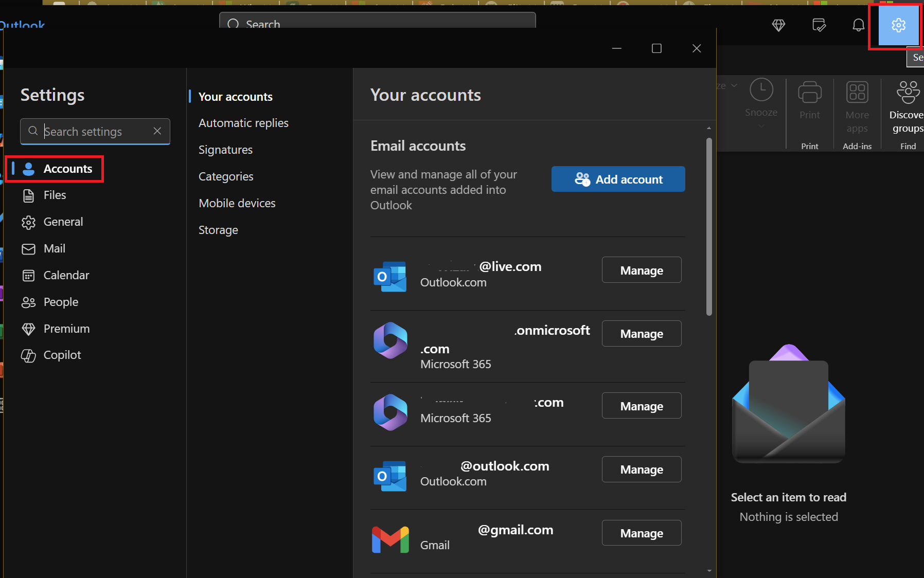The width and height of the screenshot is (924, 578).
Task: Click the Select an item to read text
Action: click(x=788, y=497)
